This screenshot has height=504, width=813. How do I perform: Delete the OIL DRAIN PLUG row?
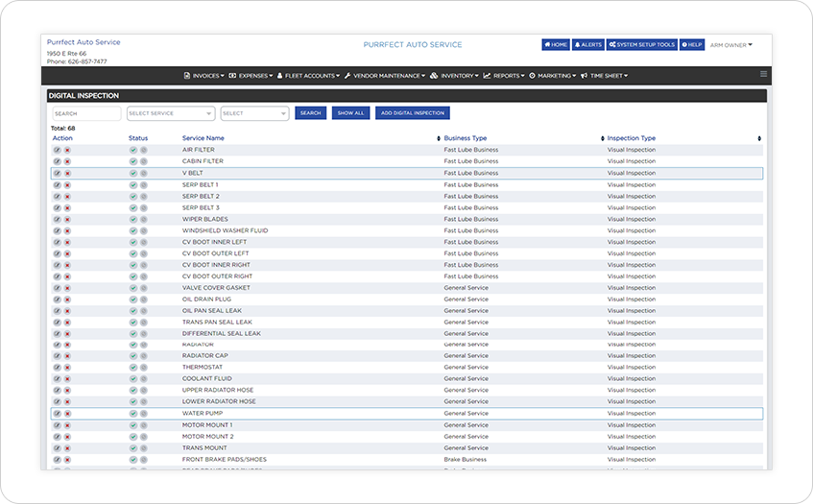[x=67, y=300]
